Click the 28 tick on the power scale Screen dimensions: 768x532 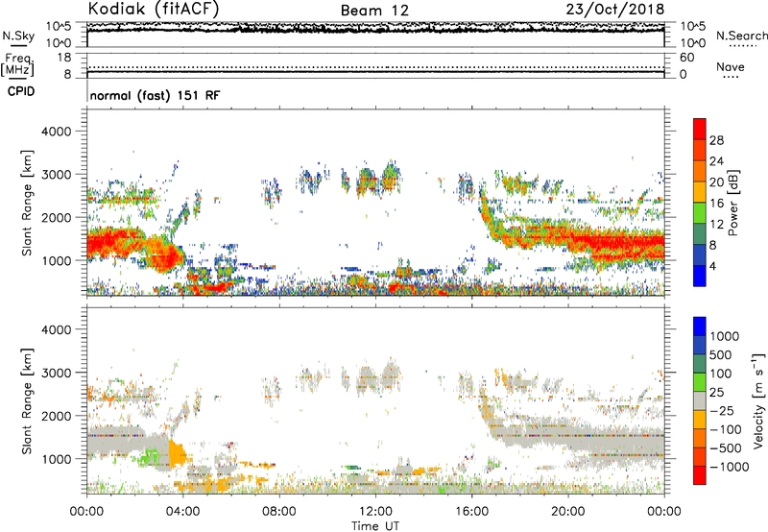pos(716,140)
